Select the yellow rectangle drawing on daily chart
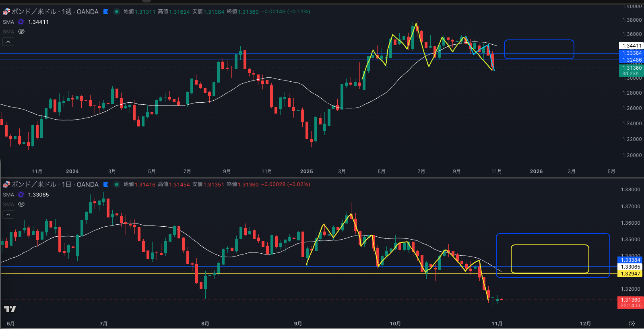The height and width of the screenshot is (329, 644). coord(550,245)
